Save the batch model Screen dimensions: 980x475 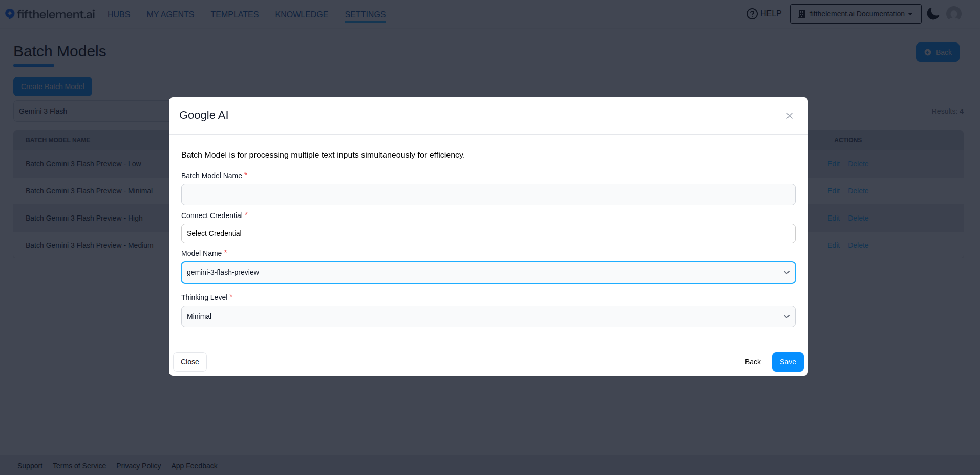tap(788, 362)
